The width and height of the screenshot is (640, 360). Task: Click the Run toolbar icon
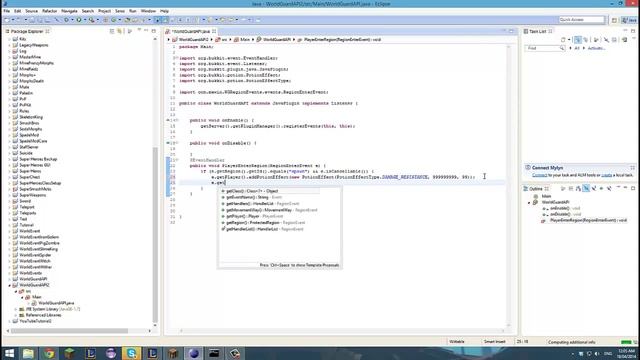(79, 20)
